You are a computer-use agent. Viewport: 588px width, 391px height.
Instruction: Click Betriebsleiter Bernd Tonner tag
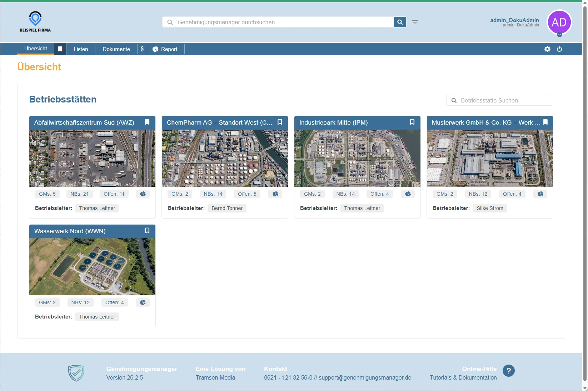227,208
